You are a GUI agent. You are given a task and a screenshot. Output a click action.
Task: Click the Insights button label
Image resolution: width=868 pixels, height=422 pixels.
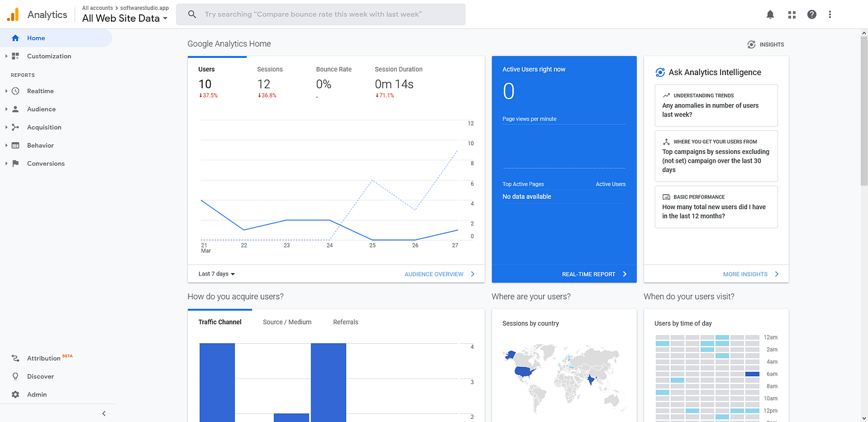(772, 44)
